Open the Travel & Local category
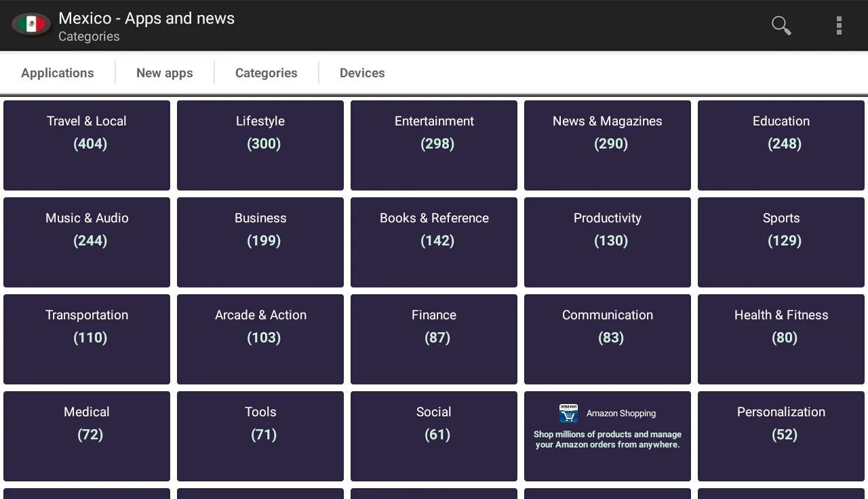868x499 pixels. coord(87,145)
